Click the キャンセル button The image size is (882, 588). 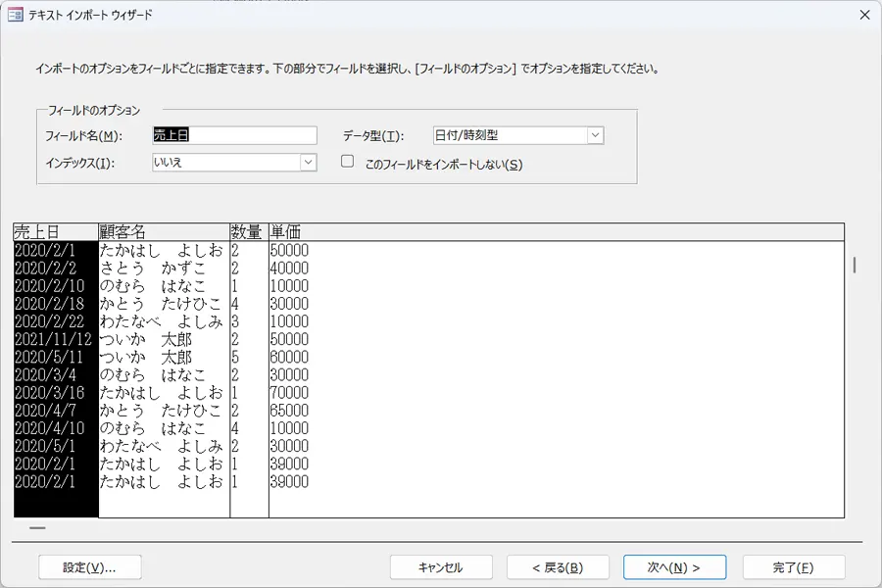click(x=440, y=567)
